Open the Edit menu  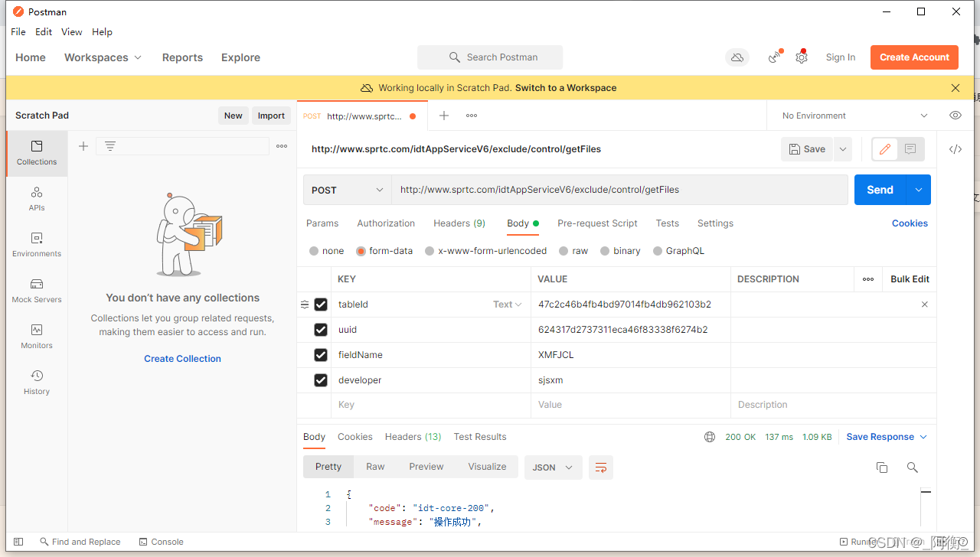[x=44, y=32]
